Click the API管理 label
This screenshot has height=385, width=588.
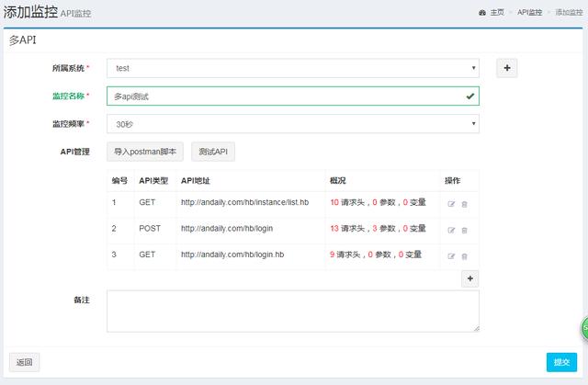tap(75, 152)
